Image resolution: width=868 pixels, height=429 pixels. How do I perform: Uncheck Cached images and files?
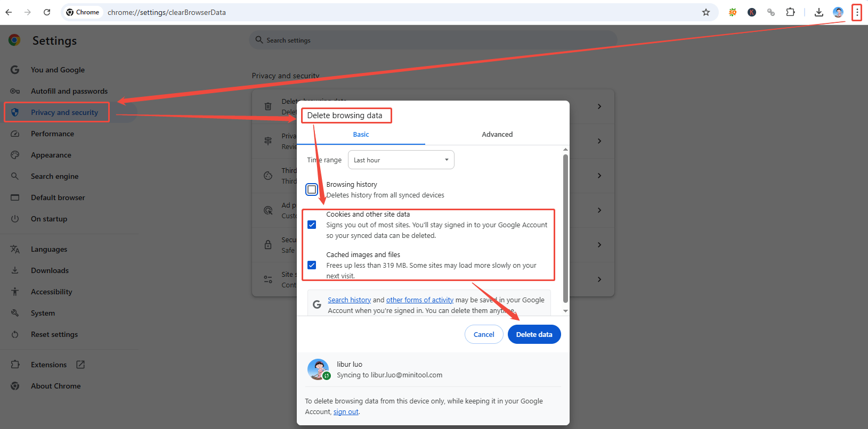(x=312, y=265)
